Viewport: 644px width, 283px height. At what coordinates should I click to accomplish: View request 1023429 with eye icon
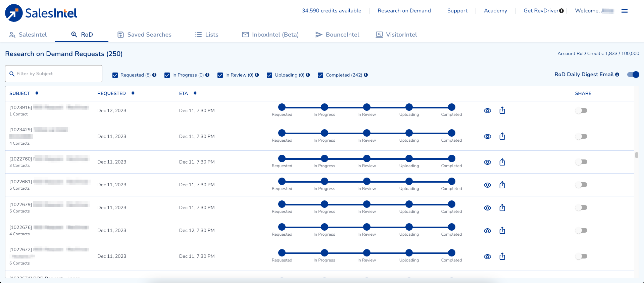pos(488,136)
